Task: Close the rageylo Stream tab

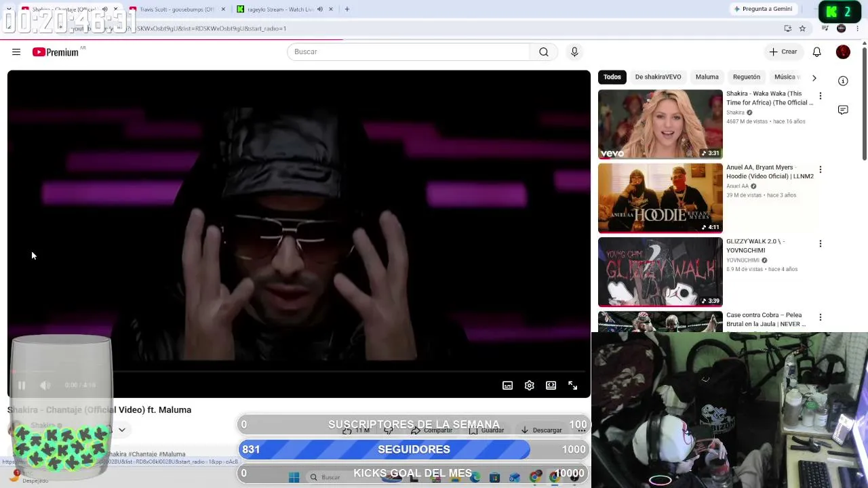Action: pos(331,9)
